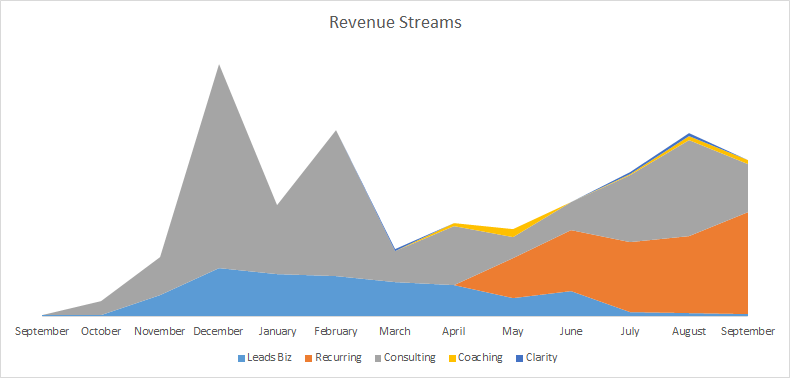Viewport: 790px width, 378px height.
Task: Click the May axis label
Action: click(x=512, y=332)
